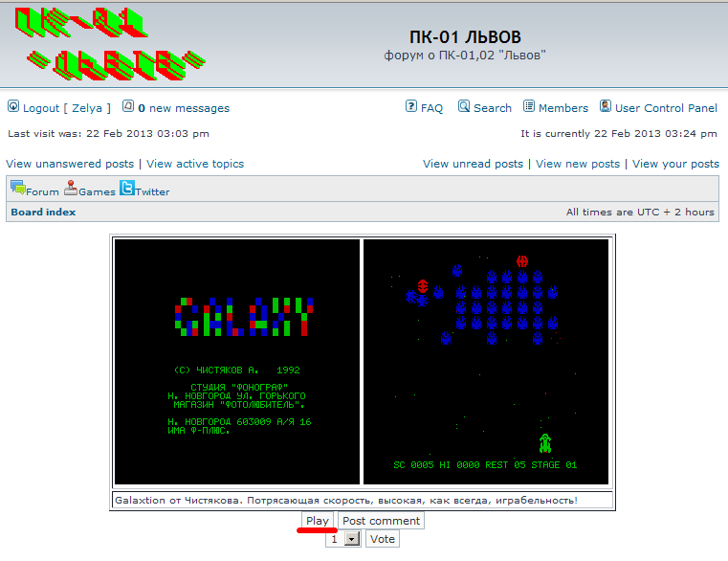Click the forum subtitle 'форум о ПК-01,02'
728x561 pixels.
[465, 56]
